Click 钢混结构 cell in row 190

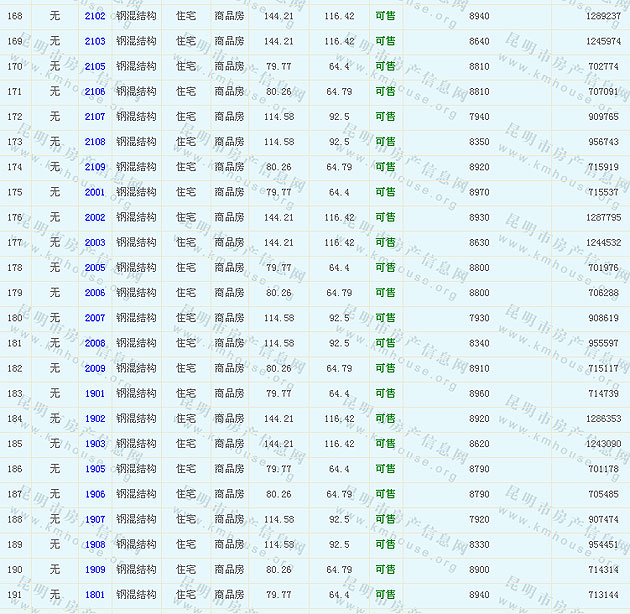click(x=136, y=570)
